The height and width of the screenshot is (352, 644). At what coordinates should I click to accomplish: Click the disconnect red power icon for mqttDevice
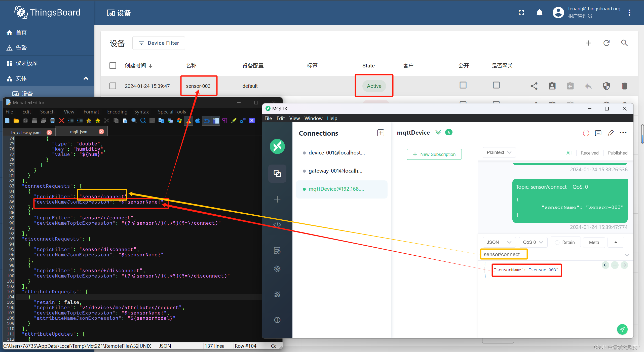[586, 133]
